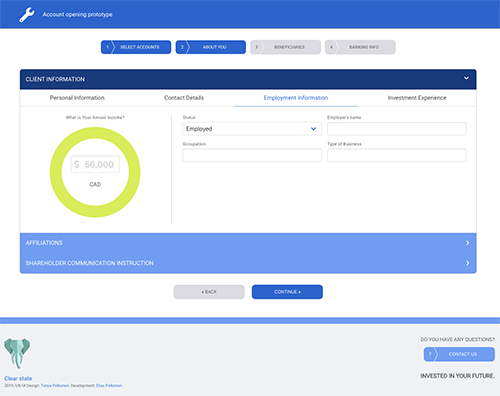Expand Shareholder Communication Instruction section
Image resolution: width=500 pixels, height=396 pixels.
click(x=248, y=263)
